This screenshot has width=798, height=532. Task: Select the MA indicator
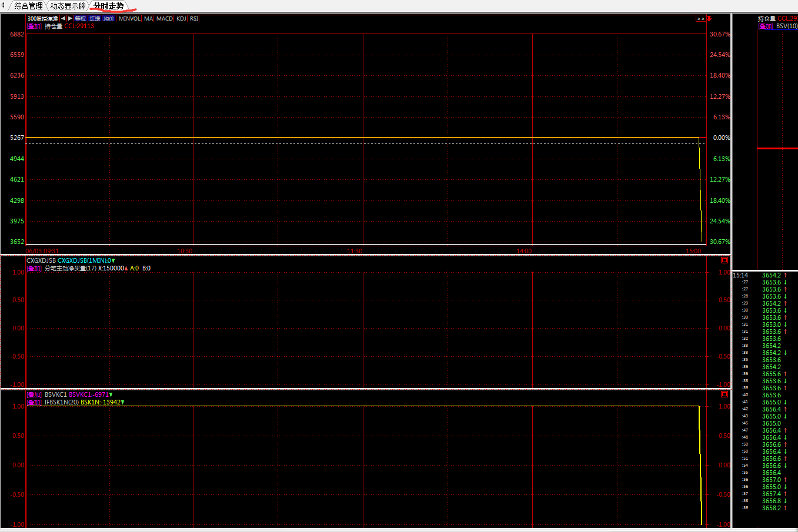pos(148,19)
